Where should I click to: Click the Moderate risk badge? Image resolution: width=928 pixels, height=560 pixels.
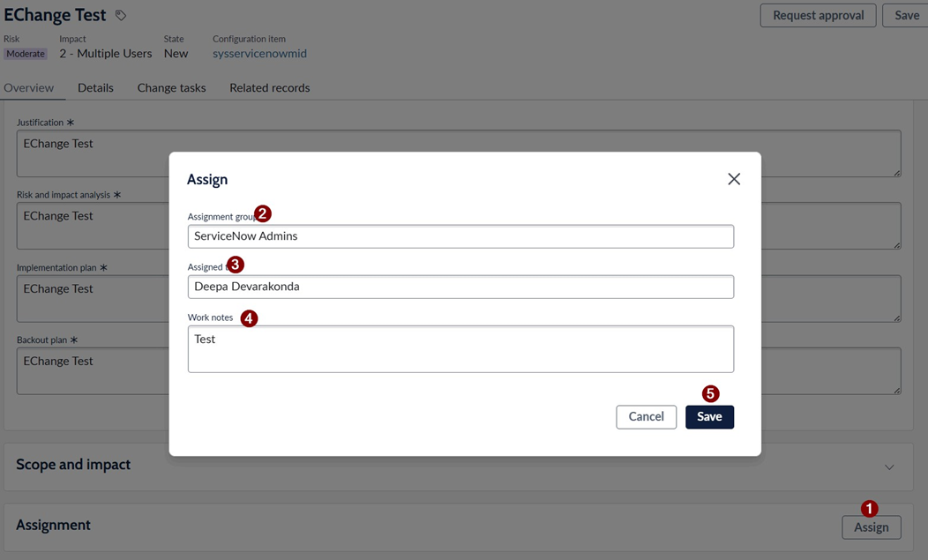point(26,54)
